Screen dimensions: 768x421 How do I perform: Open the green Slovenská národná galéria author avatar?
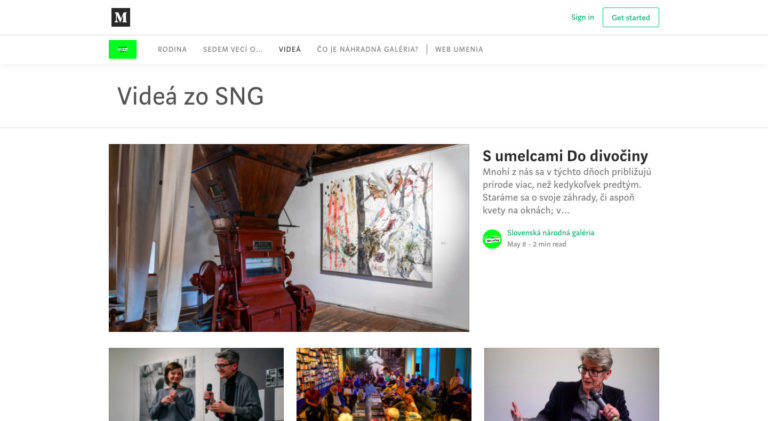pyautogui.click(x=492, y=239)
